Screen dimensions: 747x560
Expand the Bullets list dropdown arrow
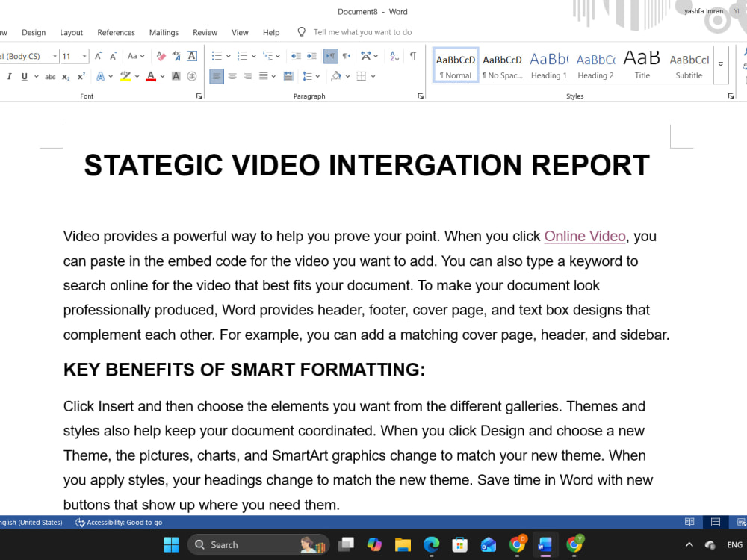point(228,56)
